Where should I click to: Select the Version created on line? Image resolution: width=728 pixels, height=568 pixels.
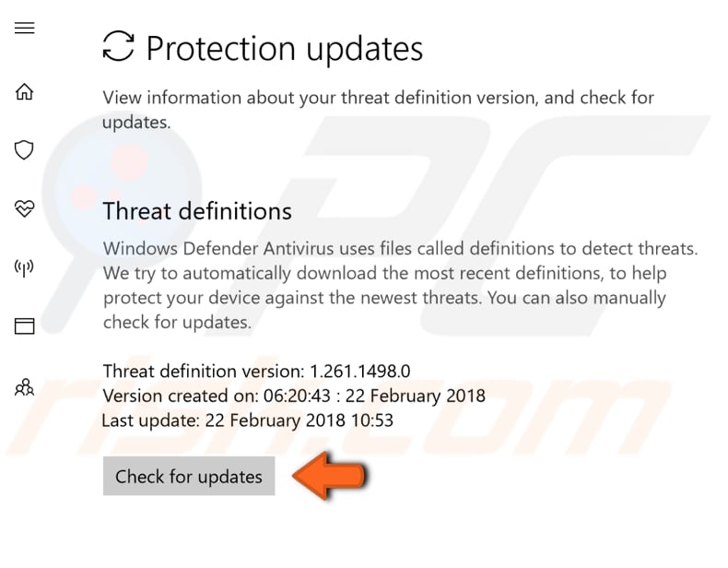pyautogui.click(x=294, y=396)
